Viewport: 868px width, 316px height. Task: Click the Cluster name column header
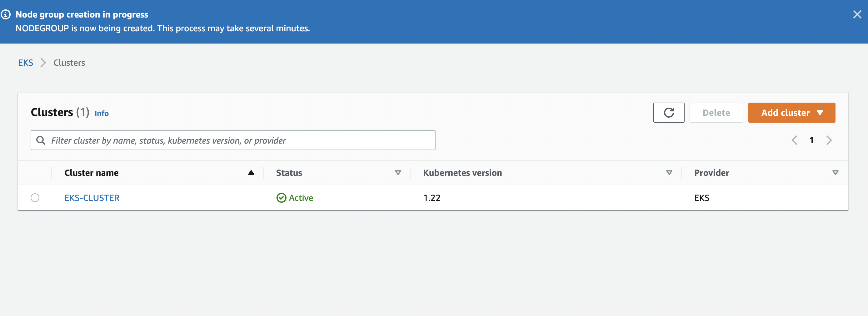(x=91, y=173)
